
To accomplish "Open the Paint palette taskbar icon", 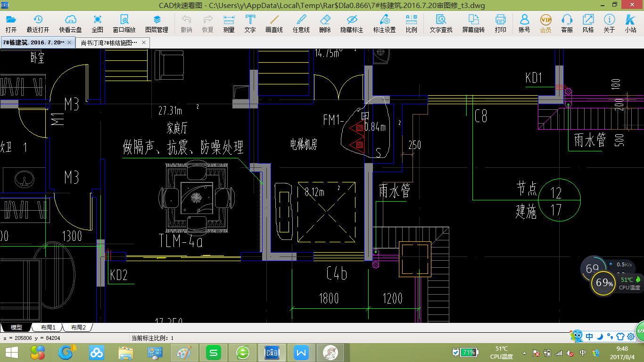I will coord(184,352).
